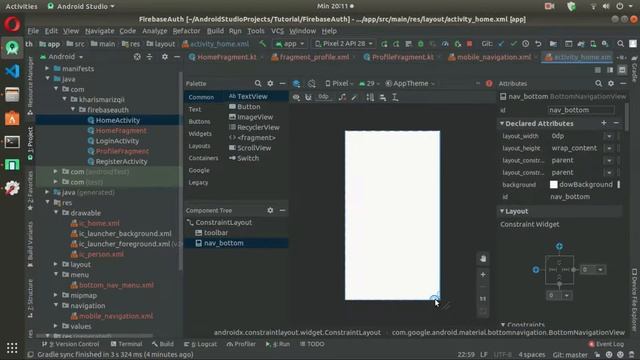
Task: Stop the running app with red square
Action: (470, 44)
